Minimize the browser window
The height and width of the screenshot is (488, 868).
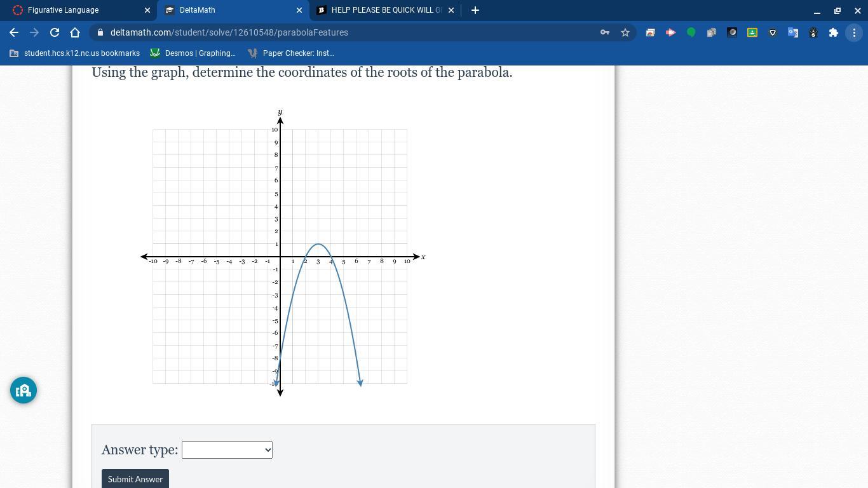pyautogui.click(x=817, y=10)
